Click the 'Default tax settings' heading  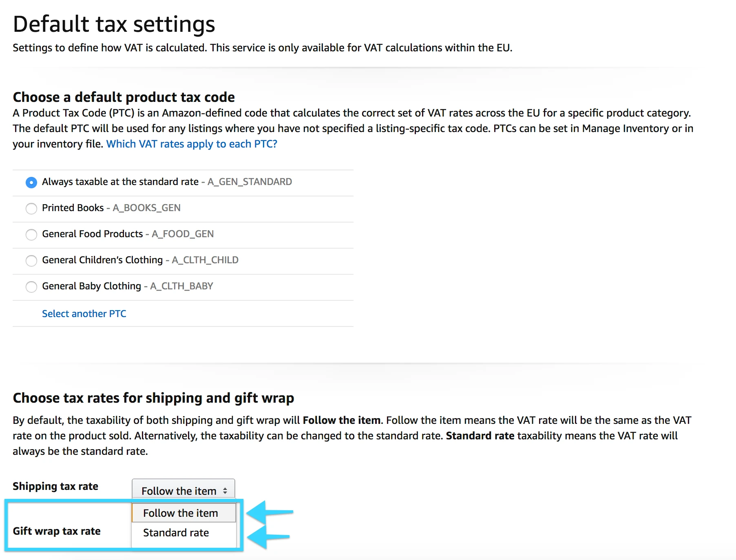[114, 24]
